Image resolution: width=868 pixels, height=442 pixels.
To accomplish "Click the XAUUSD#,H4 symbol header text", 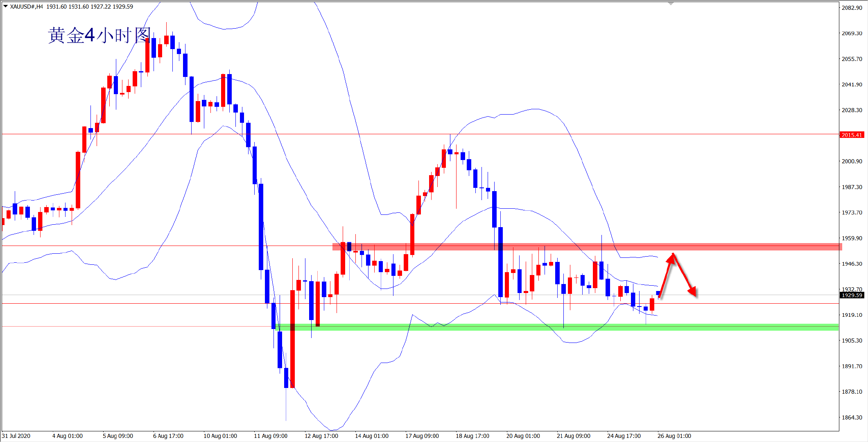I will (x=27, y=7).
